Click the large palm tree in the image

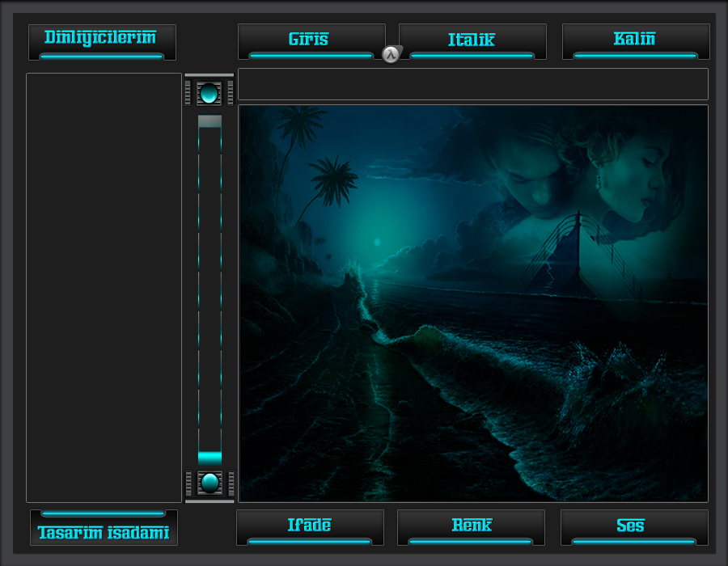point(332,182)
